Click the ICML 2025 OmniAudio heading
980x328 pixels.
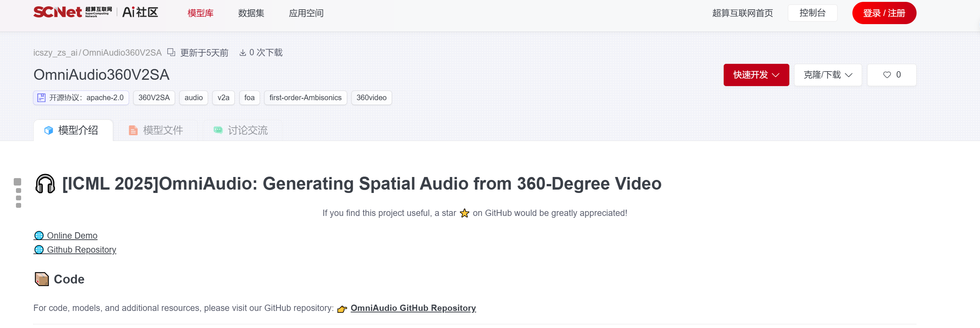361,184
